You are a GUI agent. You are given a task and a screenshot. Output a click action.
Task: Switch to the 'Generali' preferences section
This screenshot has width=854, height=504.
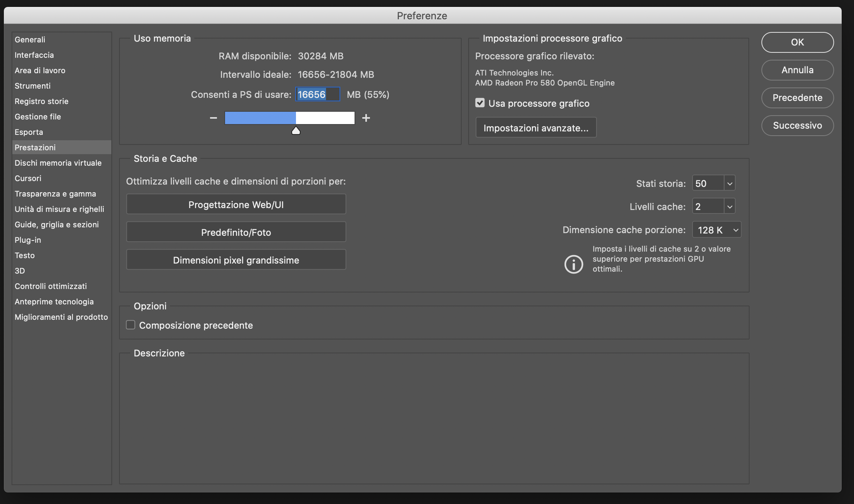click(x=30, y=39)
